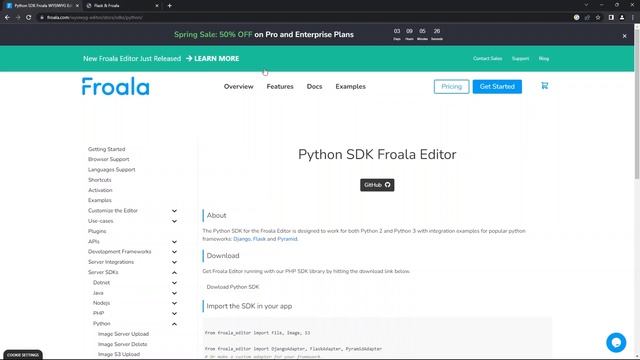Switch to the Flask & Froala tab
Image resolution: width=640 pixels, height=360 pixels.
tap(122, 6)
